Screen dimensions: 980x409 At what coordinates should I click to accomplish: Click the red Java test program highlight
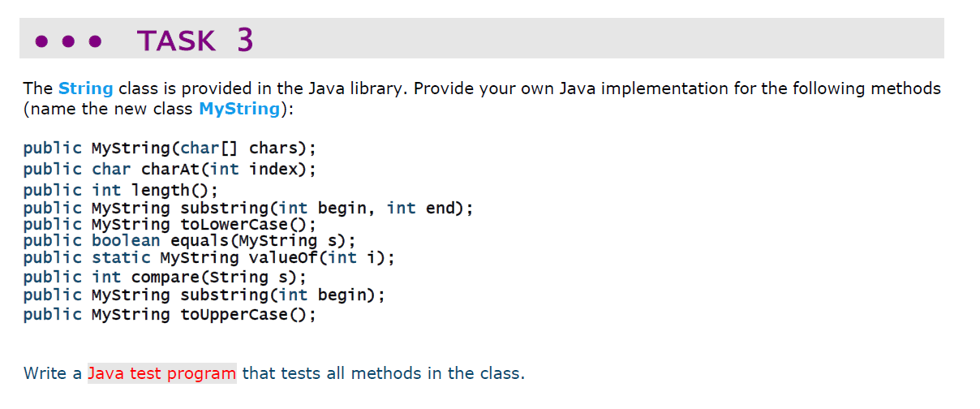point(162,373)
